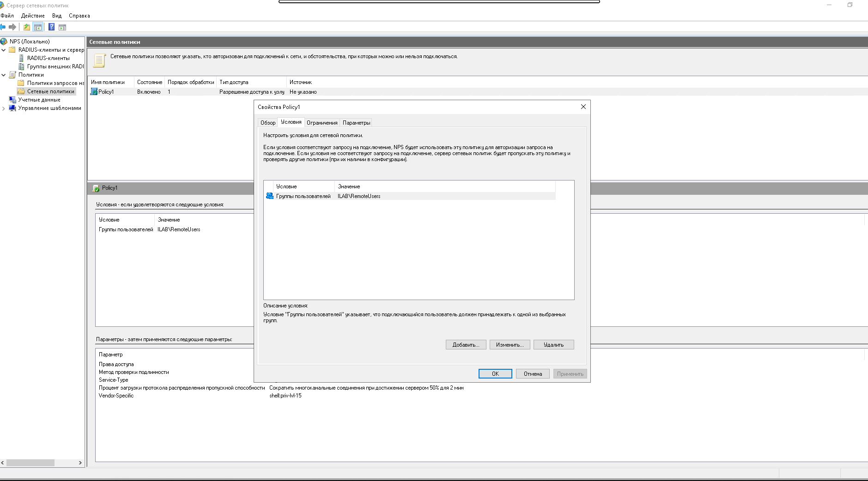Go forward using the gray toolbar arrow
The height and width of the screenshot is (481, 868).
[x=12, y=27]
